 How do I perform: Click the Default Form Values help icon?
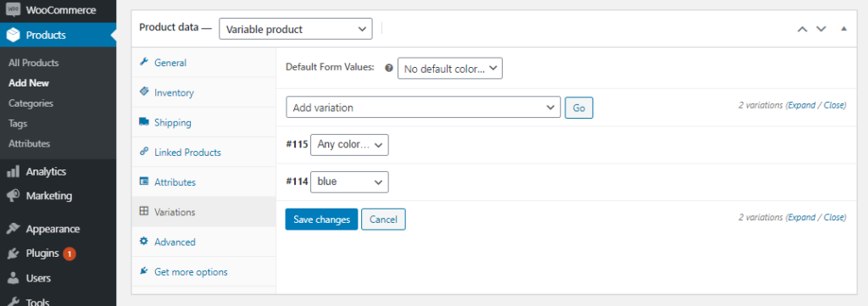(388, 68)
